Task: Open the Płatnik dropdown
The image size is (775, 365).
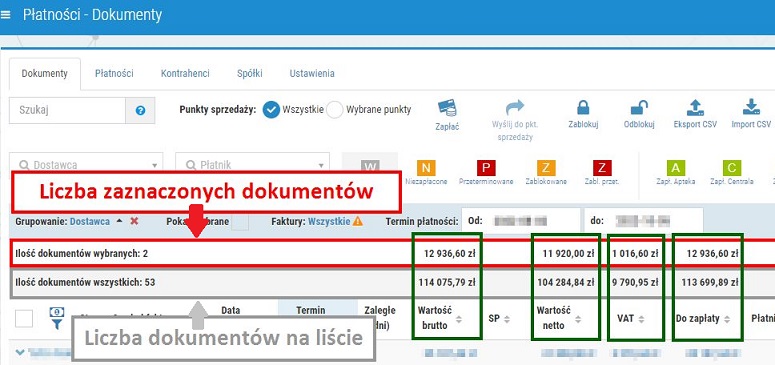Action: (x=252, y=165)
